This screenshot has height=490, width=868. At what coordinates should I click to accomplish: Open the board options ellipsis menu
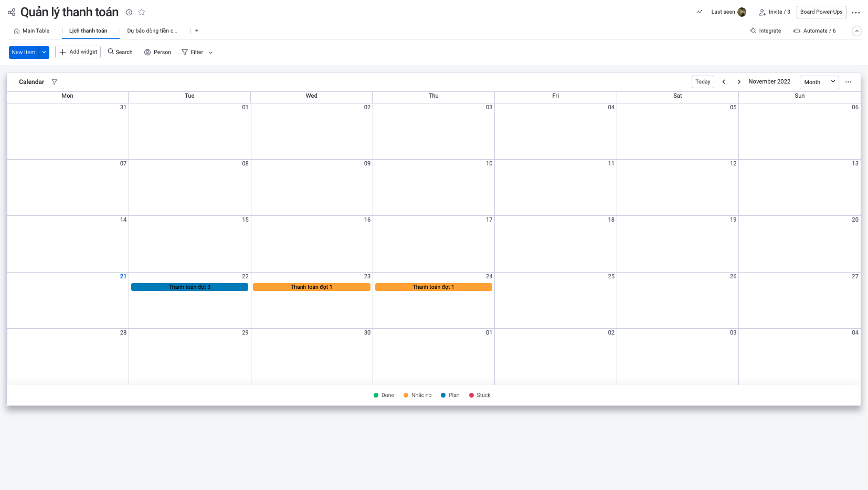856,13
